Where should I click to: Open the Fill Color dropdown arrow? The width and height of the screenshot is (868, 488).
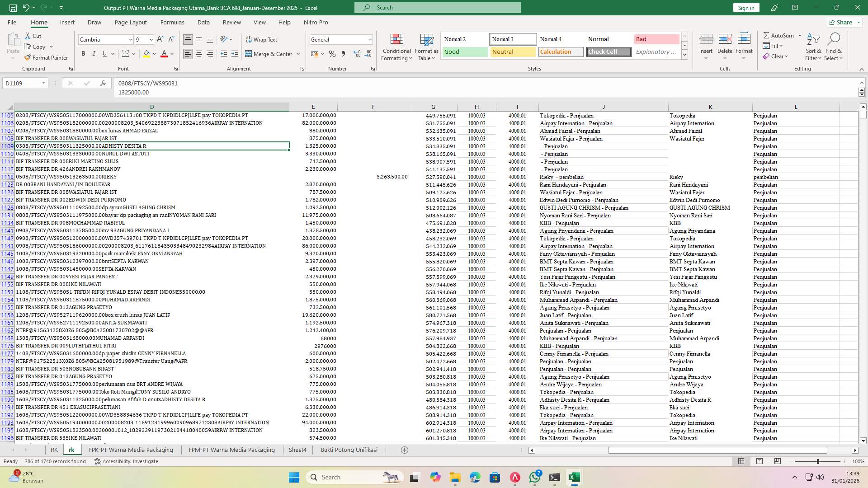pos(154,54)
